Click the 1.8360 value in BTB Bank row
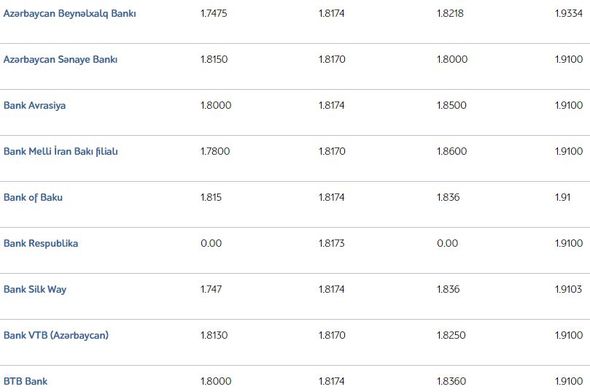Image resolution: width=590 pixels, height=392 pixels. point(452,381)
